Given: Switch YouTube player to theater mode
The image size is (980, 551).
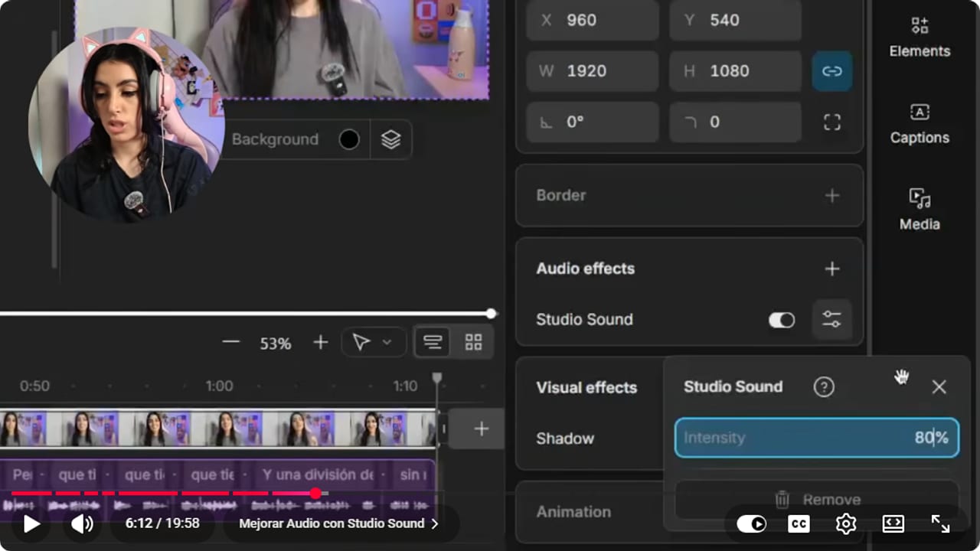Looking at the screenshot, I should [893, 523].
